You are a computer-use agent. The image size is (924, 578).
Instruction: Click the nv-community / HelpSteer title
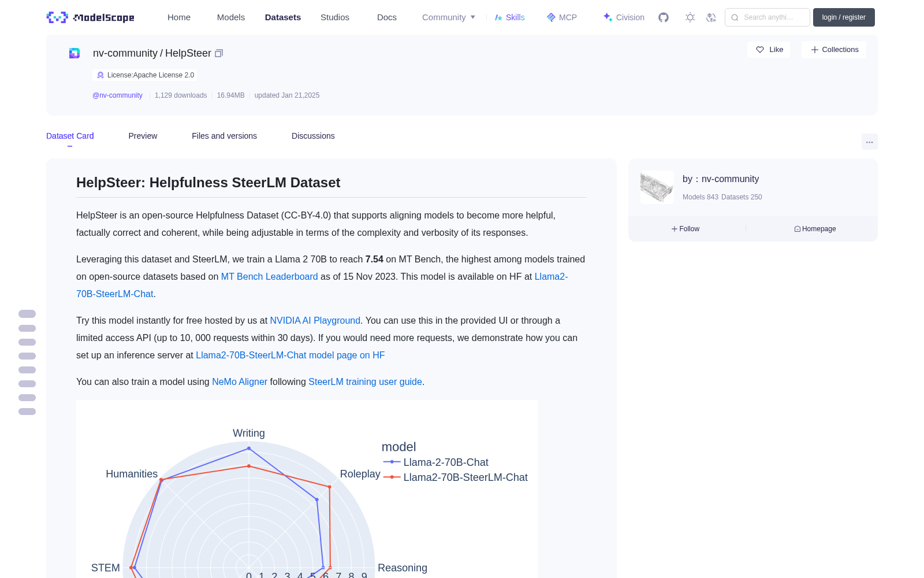[x=152, y=53]
